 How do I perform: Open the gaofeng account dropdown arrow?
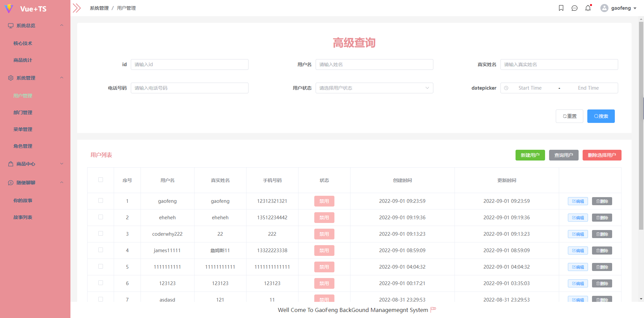635,8
